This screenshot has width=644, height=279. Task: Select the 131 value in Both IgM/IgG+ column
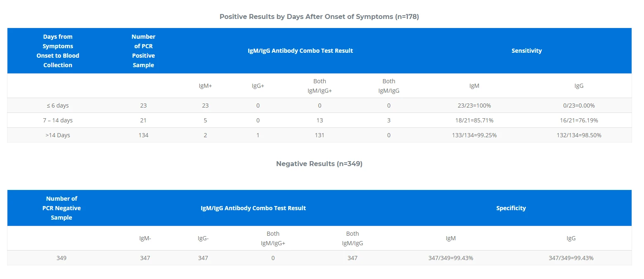[320, 135]
